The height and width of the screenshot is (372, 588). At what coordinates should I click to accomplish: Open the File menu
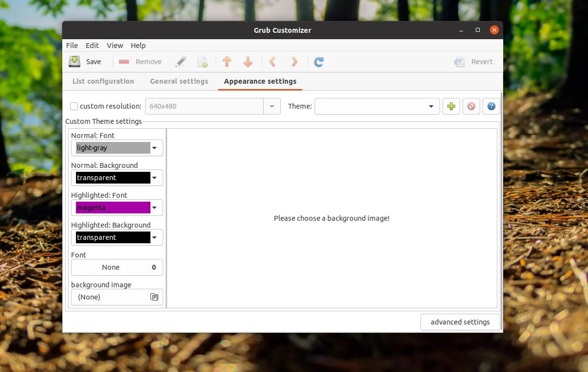pyautogui.click(x=72, y=46)
